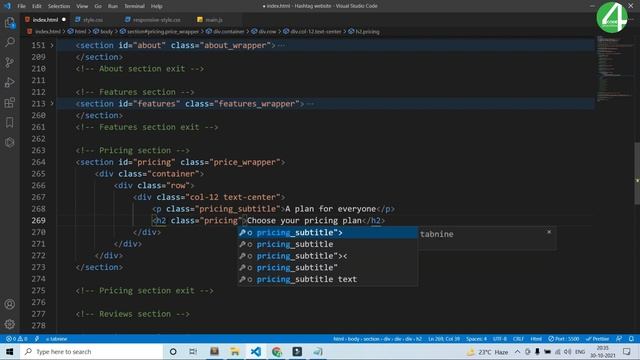Expand folded features section at line 213
The image size is (640, 360).
(x=52, y=104)
